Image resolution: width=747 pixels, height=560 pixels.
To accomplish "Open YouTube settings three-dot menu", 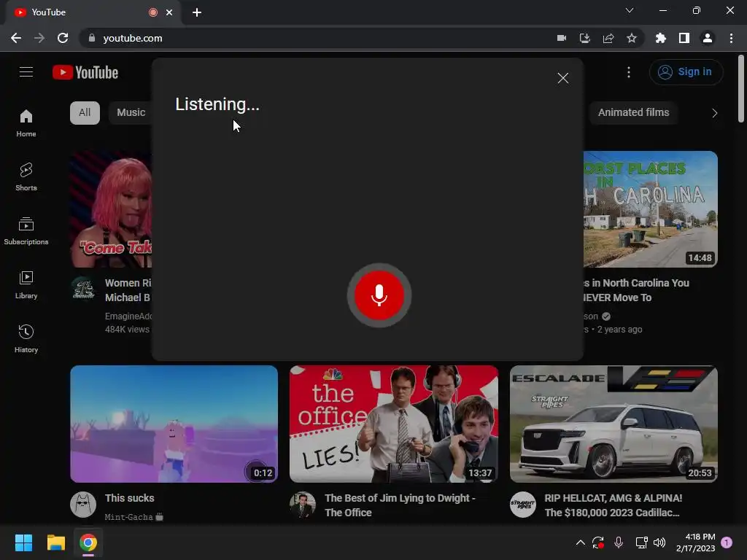I will 629,72.
